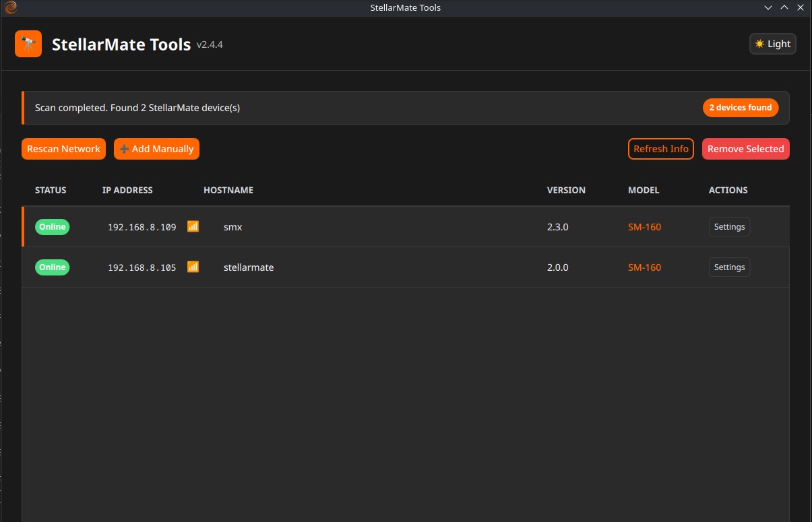Click Online status badge for stellarmate
The width and height of the screenshot is (812, 522).
[x=52, y=267]
